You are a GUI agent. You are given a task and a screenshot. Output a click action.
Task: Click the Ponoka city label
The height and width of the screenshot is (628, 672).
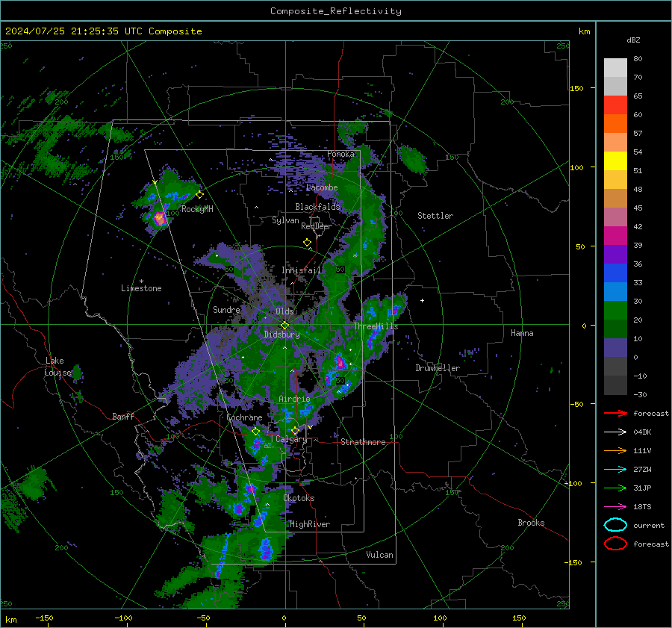[x=340, y=154]
